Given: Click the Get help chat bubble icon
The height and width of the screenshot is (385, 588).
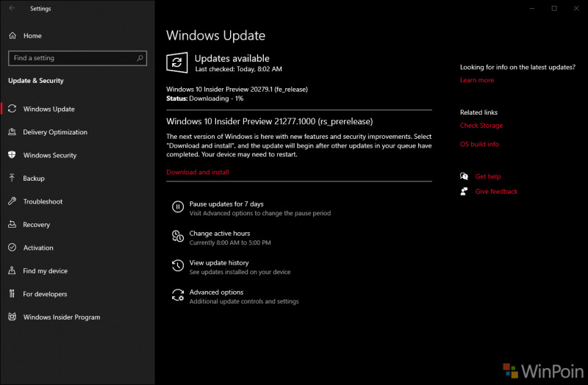Looking at the screenshot, I should [465, 176].
